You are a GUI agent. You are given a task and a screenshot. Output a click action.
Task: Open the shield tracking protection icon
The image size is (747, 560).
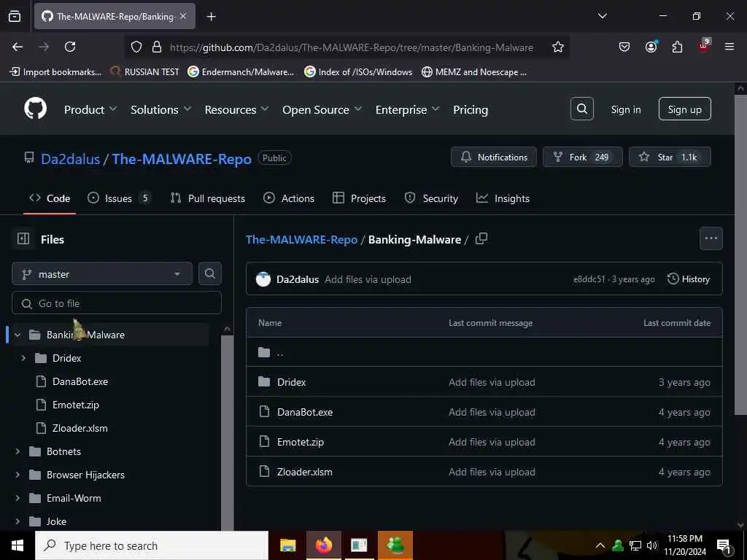click(136, 47)
